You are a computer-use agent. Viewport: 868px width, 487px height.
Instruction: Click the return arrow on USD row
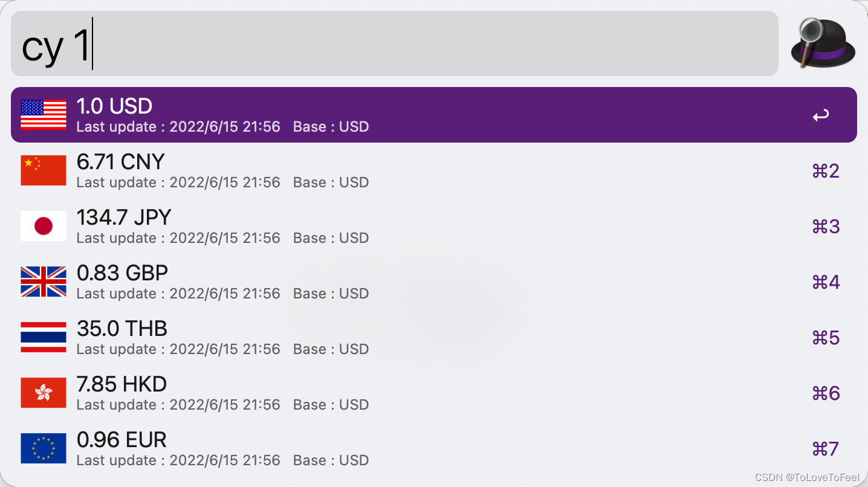coord(821,115)
